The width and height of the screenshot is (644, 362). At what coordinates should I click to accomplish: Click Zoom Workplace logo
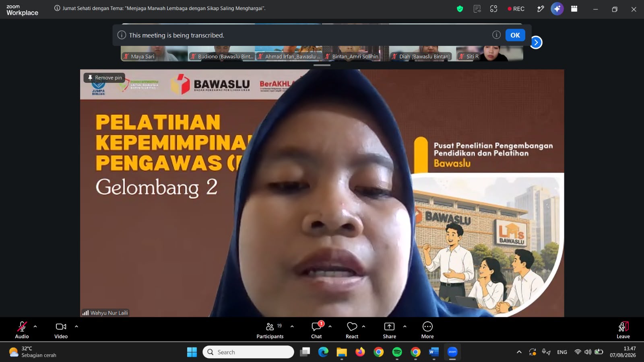22,10
